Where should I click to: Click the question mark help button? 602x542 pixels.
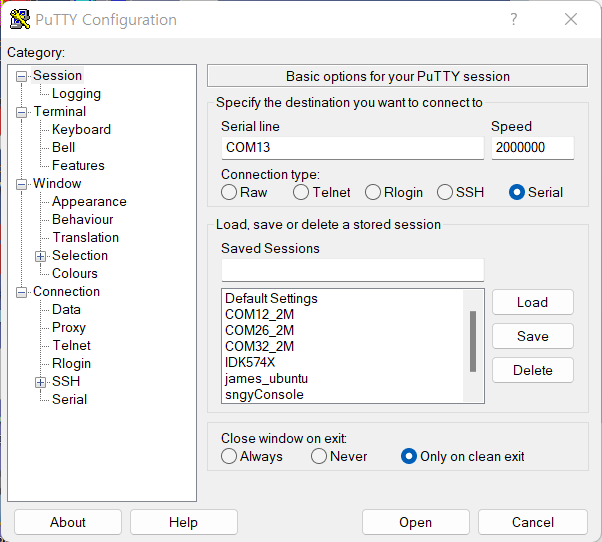click(514, 19)
